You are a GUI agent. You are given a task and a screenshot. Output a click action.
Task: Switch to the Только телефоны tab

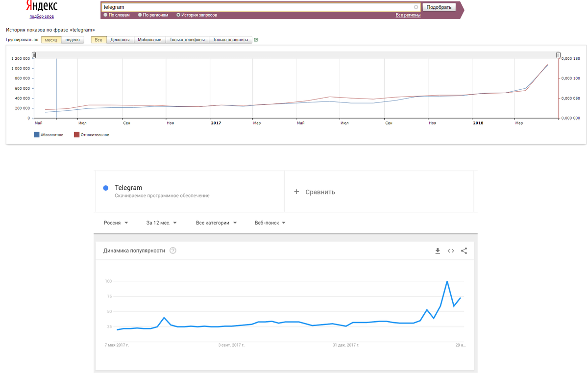[187, 40]
